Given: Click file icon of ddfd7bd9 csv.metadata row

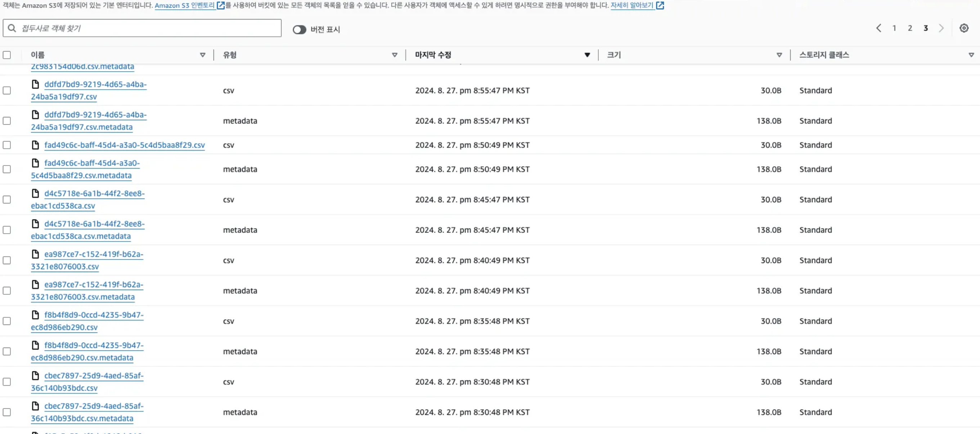Looking at the screenshot, I should pos(35,114).
